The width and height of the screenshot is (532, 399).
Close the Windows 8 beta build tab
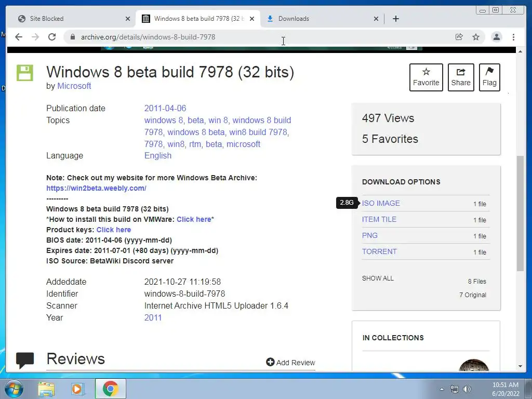coord(252,19)
